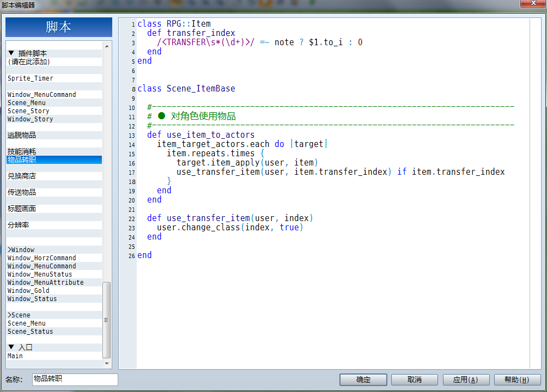The height and width of the screenshot is (392, 547).
Task: Click 'def use_transfer_item(user, index)' code line
Action: [x=230, y=218]
